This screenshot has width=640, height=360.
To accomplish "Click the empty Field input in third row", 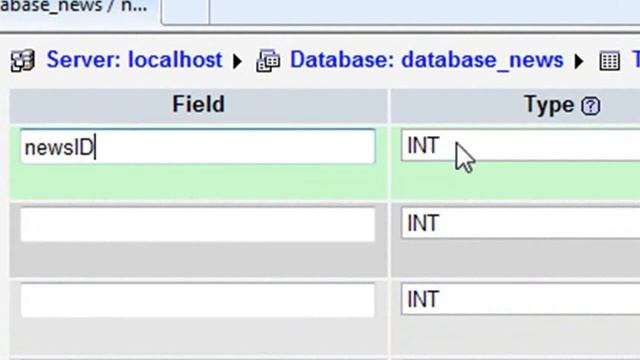I will 198,300.
